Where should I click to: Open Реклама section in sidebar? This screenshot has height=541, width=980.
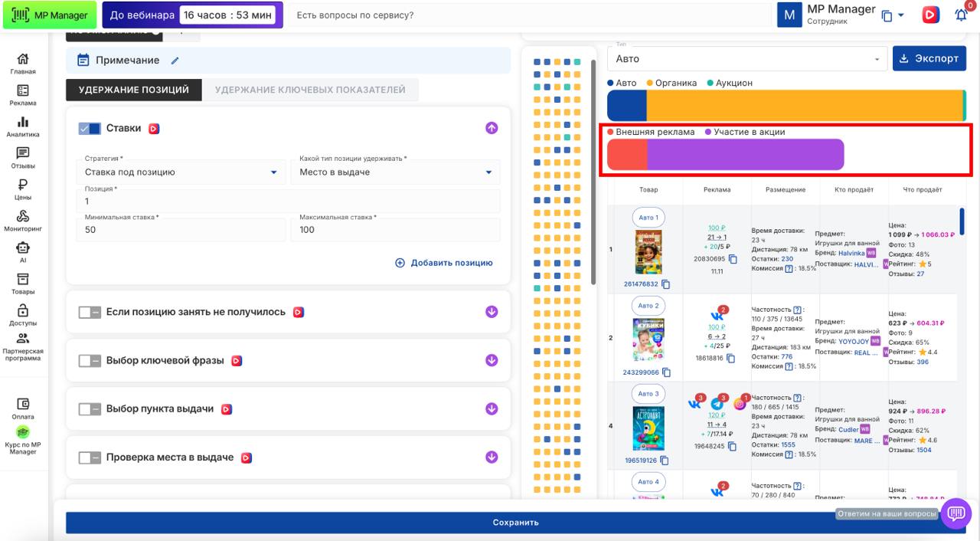(23, 95)
